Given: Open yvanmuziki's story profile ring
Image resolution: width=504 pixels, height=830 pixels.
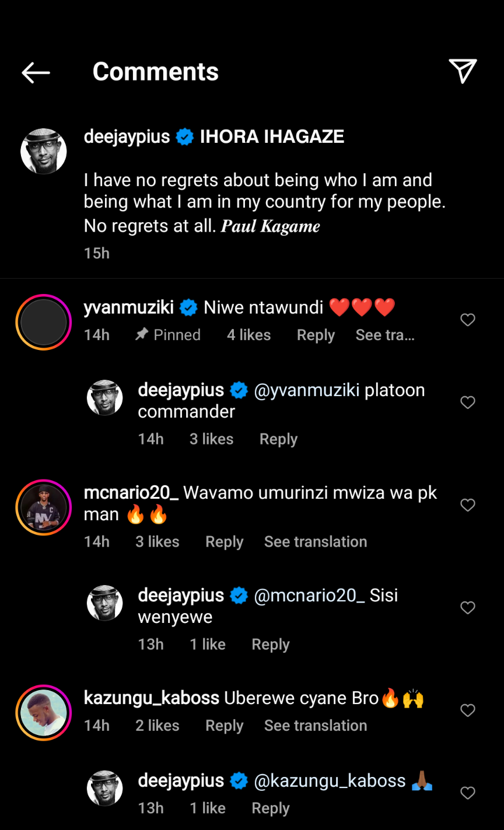Looking at the screenshot, I should click(44, 322).
